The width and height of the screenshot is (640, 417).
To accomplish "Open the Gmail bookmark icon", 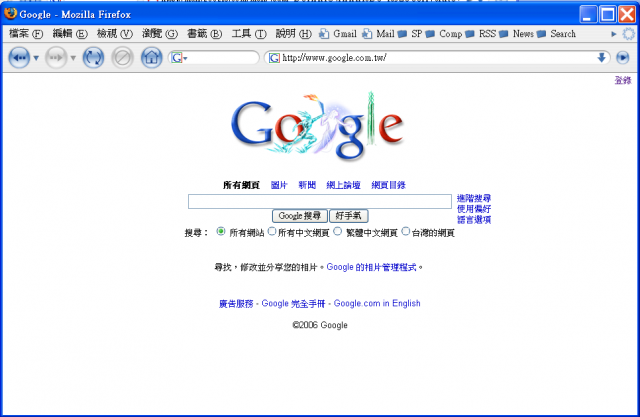I will coord(324,34).
